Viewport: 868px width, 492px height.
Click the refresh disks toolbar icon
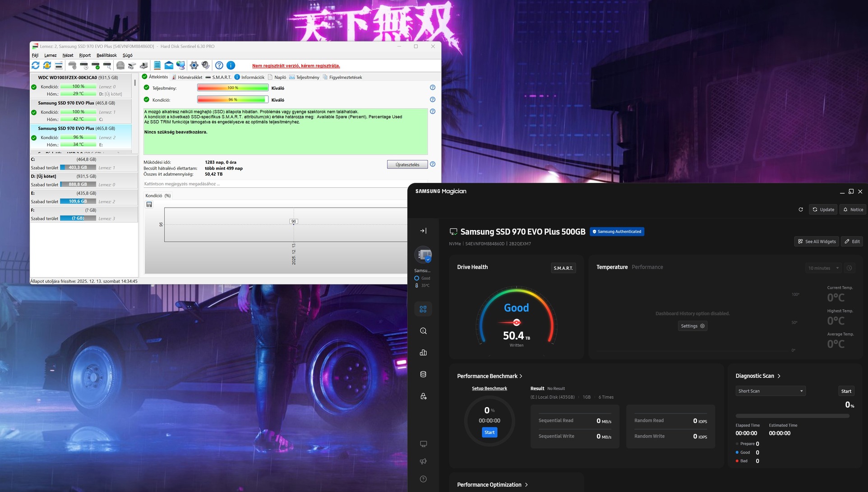pyautogui.click(x=36, y=65)
